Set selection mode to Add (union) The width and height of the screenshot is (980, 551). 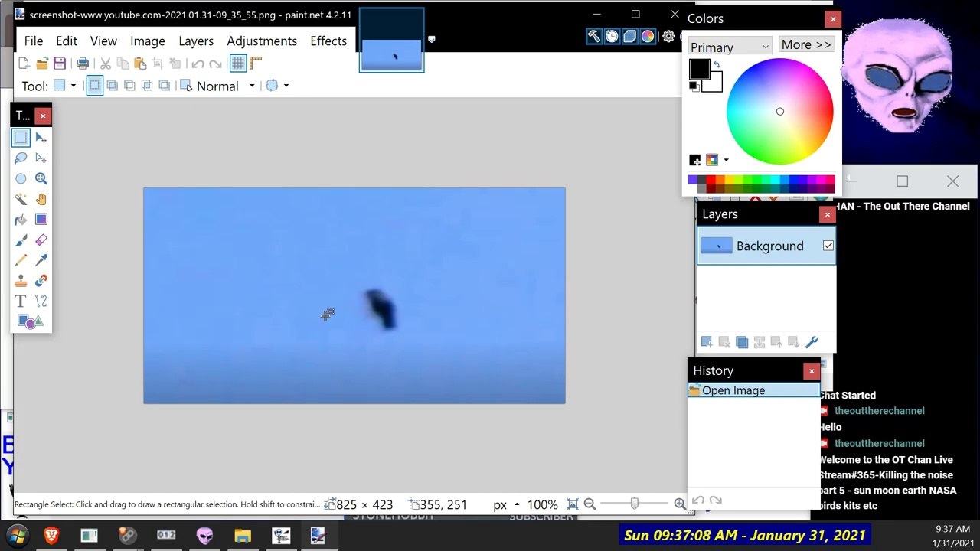pos(112,86)
